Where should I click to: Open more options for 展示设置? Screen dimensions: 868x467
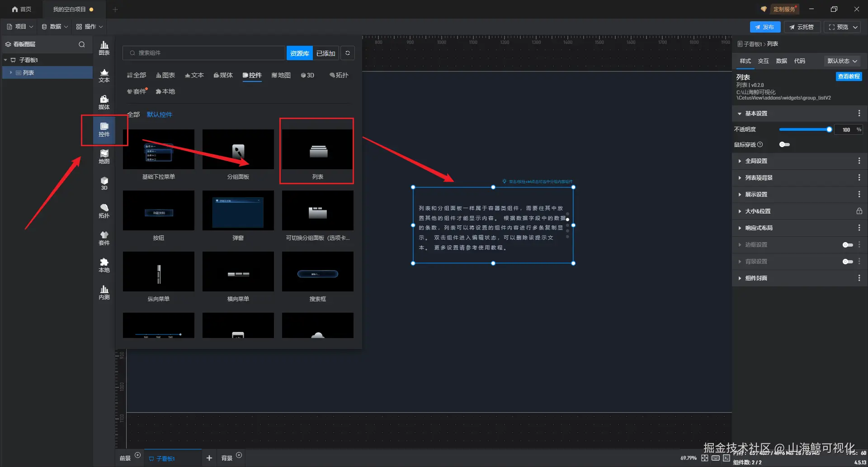[859, 195]
